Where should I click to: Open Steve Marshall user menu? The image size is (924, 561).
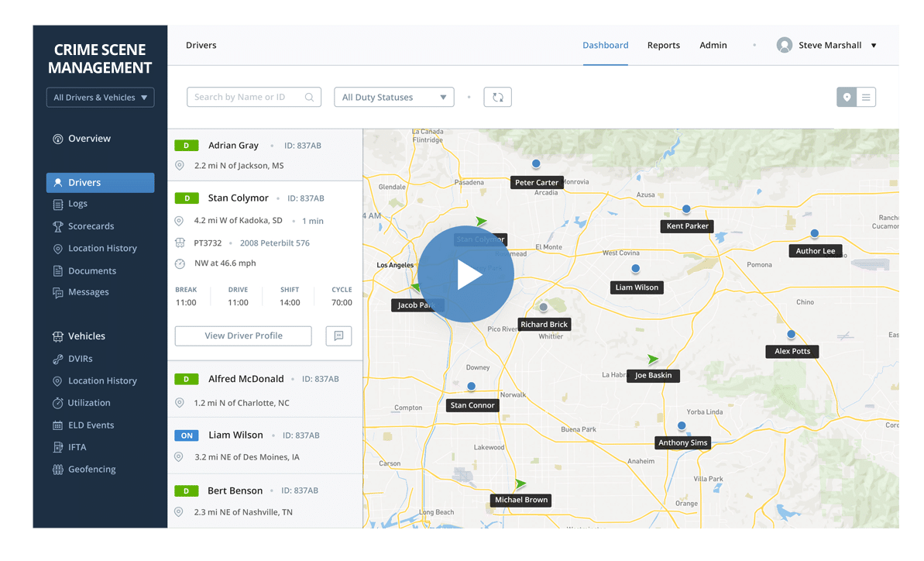click(827, 45)
